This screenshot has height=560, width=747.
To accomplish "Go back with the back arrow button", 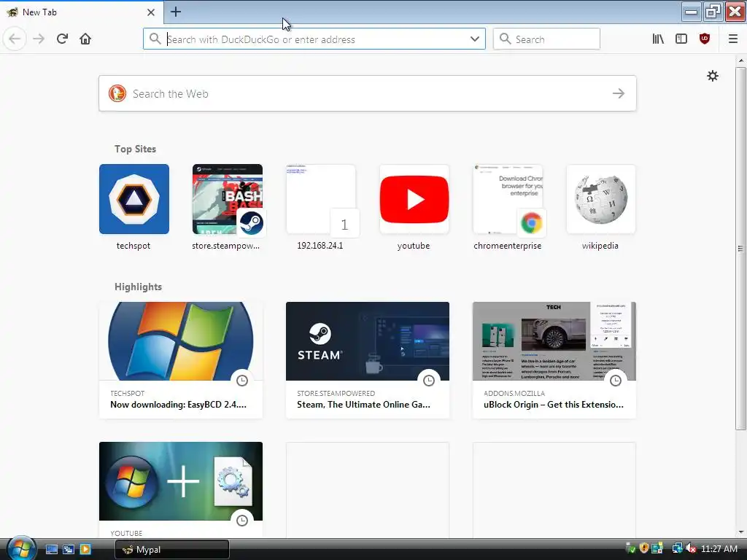I will point(15,39).
